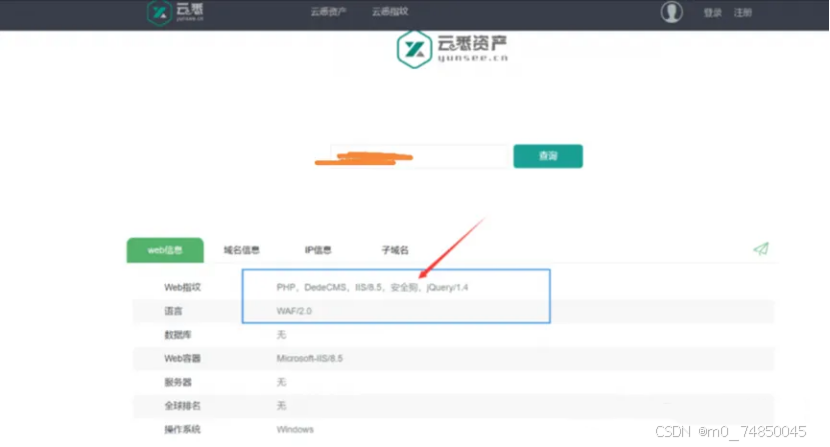
Task: Click the Microsoft-IIS/8.5 value
Action: pyautogui.click(x=309, y=359)
